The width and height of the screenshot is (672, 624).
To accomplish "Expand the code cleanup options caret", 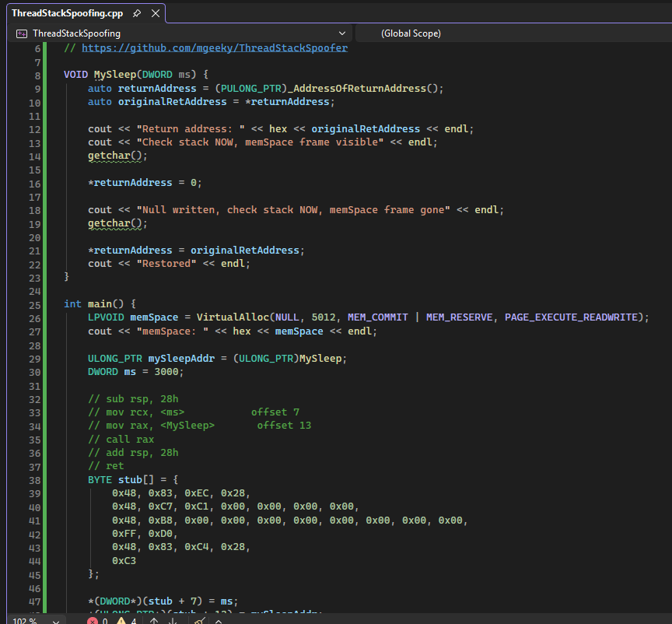I will click(x=218, y=621).
